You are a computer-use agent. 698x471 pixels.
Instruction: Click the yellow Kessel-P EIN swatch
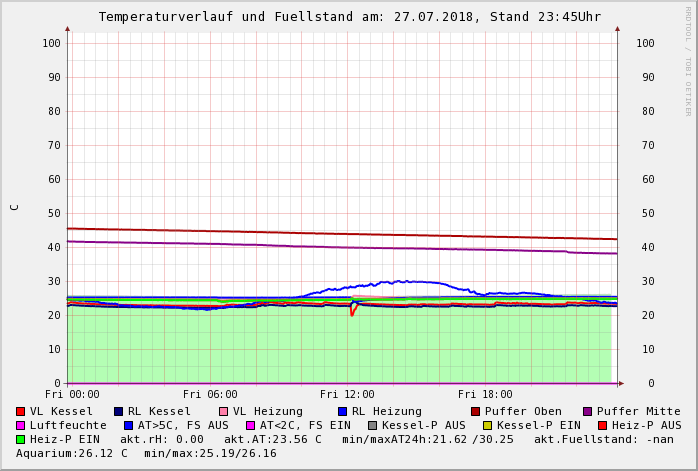point(488,425)
